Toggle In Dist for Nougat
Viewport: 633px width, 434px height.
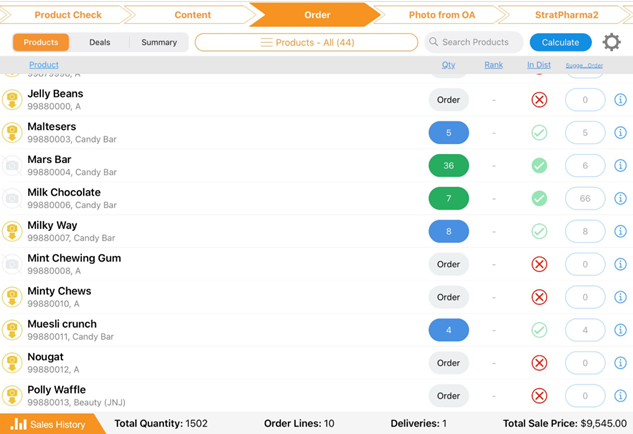539,363
